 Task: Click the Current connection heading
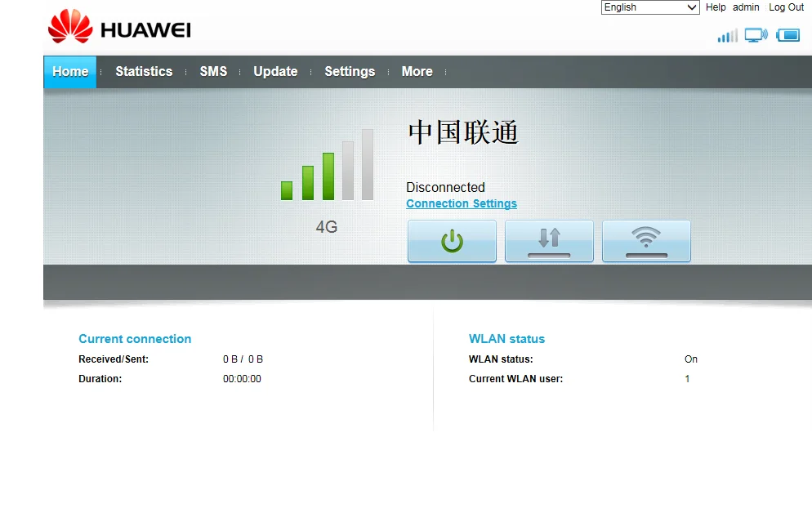tap(135, 339)
